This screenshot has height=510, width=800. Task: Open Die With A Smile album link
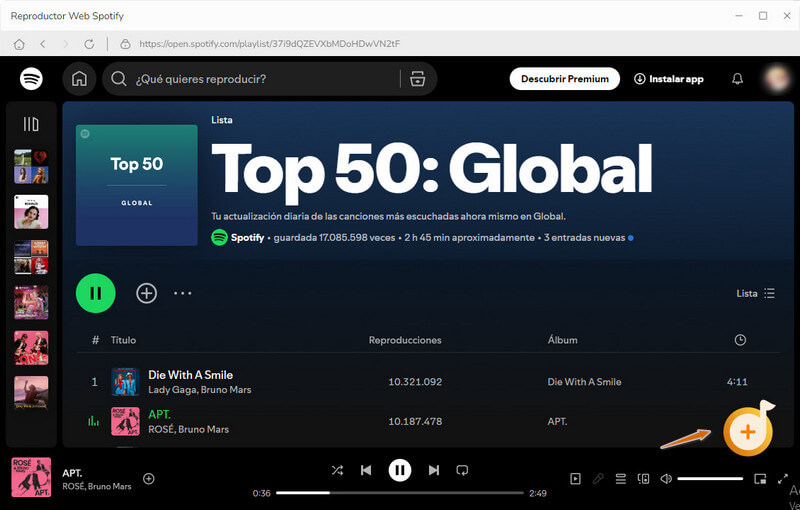[x=584, y=382]
